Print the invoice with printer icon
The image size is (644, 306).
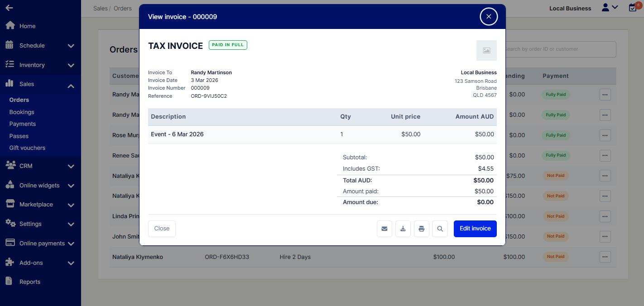click(x=421, y=229)
